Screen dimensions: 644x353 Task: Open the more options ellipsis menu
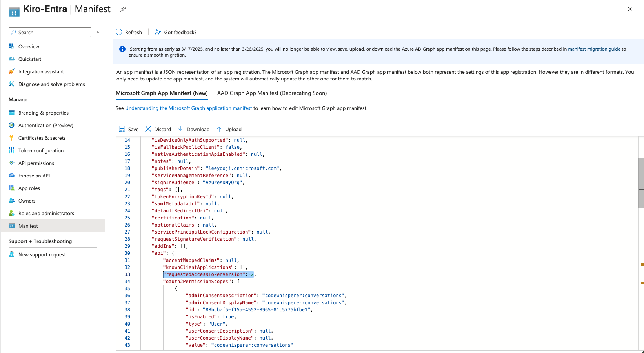coord(136,9)
